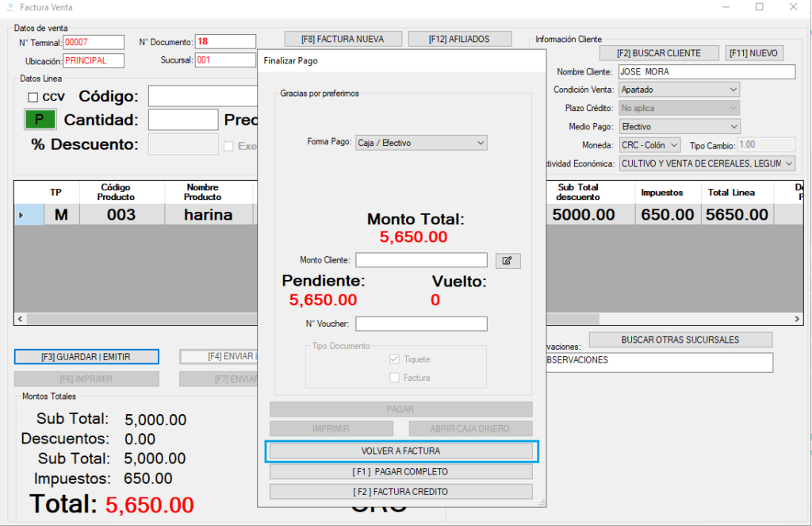Click the [F12] AFILIADOS button
Image resolution: width=812 pixels, height=526 pixels.
click(x=460, y=38)
